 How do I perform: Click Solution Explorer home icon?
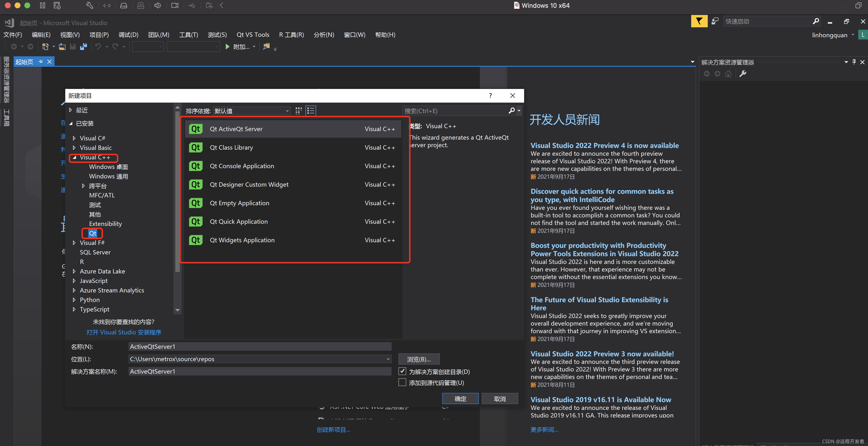[x=728, y=74]
